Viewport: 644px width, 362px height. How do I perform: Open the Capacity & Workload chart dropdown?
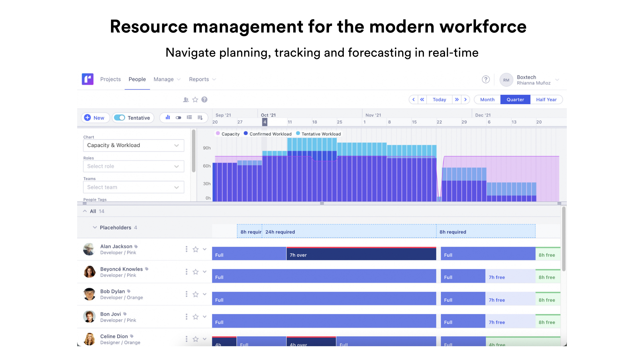133,145
